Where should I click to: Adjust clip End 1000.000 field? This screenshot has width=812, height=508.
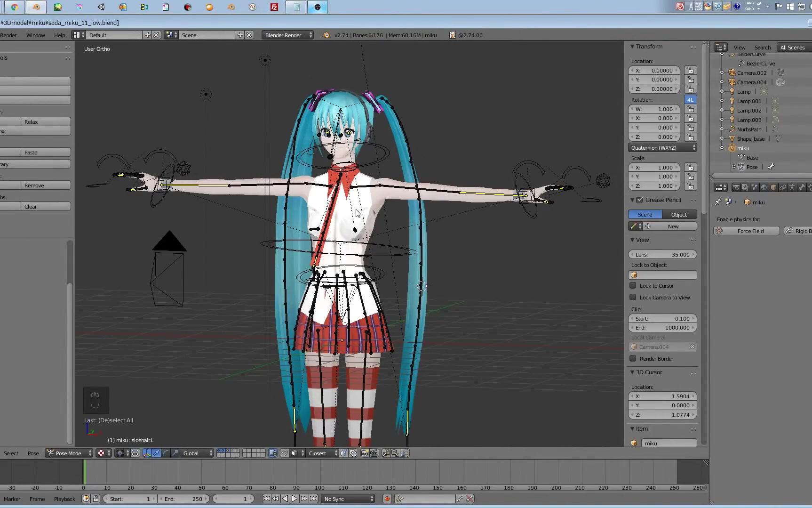(662, 328)
